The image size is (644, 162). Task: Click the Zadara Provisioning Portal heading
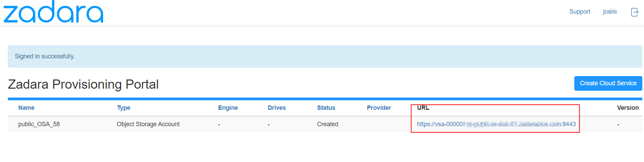pos(83,84)
